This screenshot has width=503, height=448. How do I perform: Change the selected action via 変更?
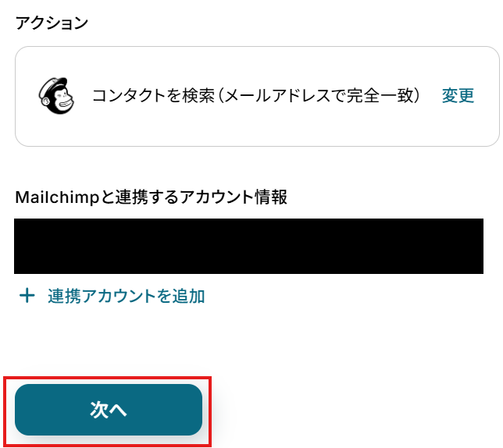click(x=458, y=95)
